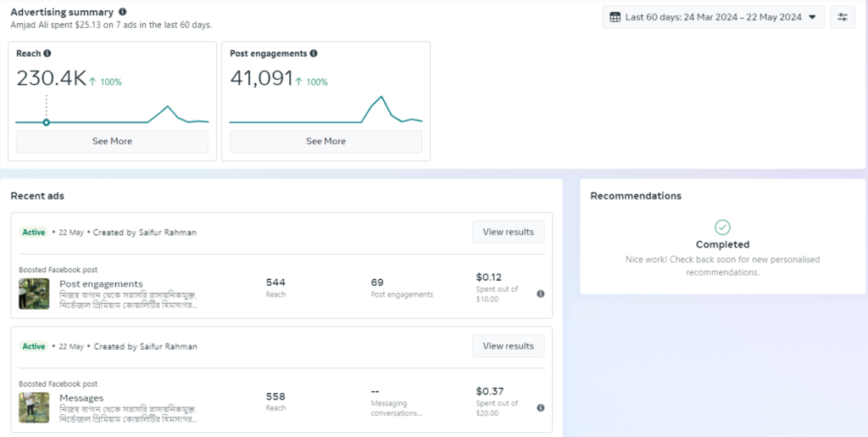View results for the Post engagements ad
Screen dimensions: 868x437
(508, 232)
